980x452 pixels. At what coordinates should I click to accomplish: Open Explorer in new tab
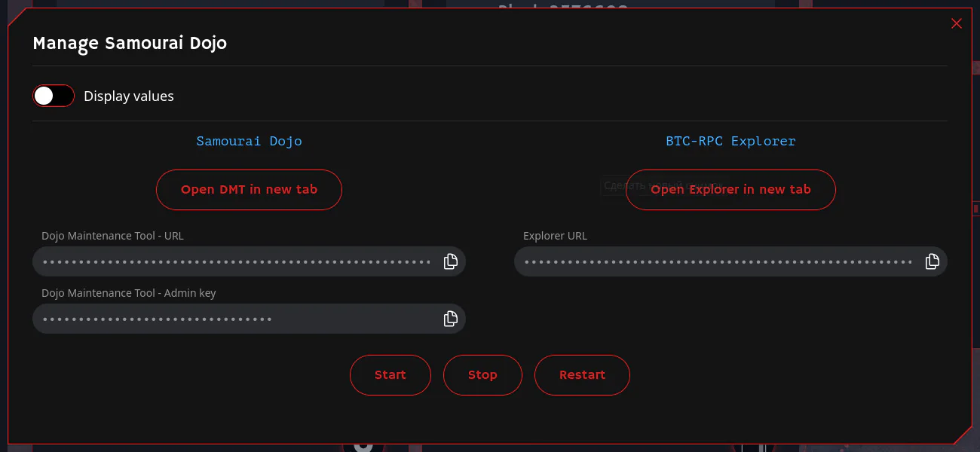click(730, 190)
